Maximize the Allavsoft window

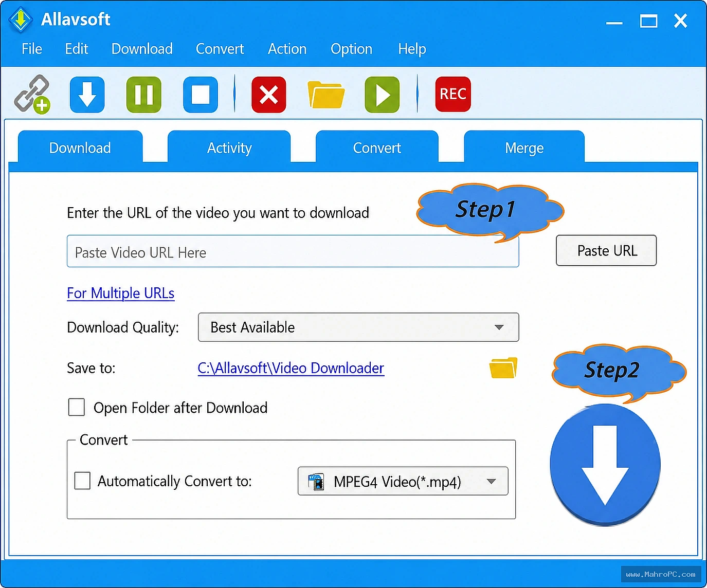pos(648,21)
